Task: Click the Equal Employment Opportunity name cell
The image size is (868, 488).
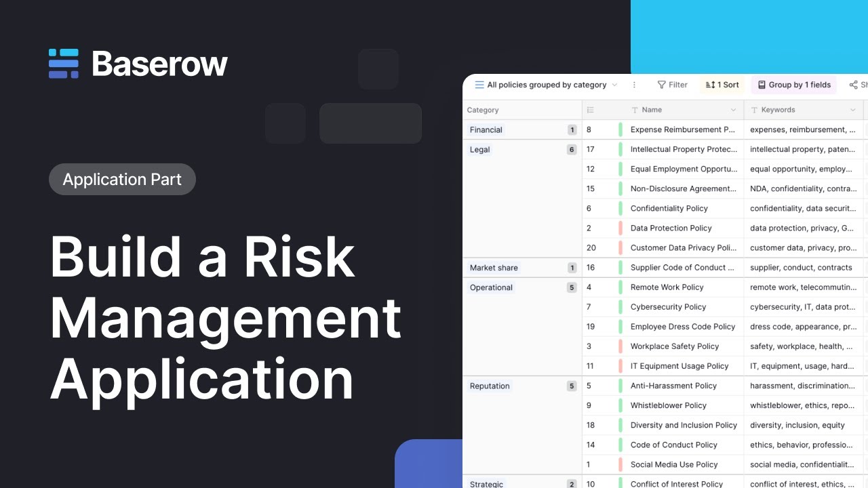Action: (x=684, y=169)
